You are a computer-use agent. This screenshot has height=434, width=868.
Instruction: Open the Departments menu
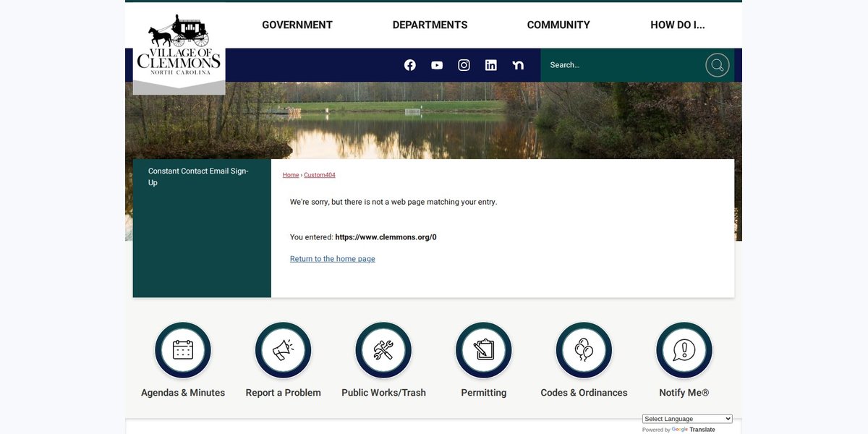pyautogui.click(x=430, y=25)
